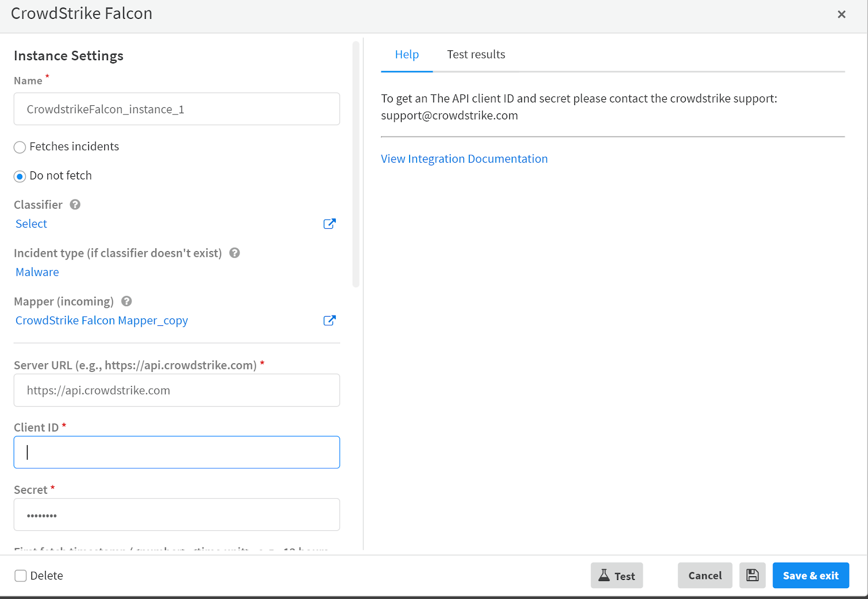868x599 pixels.
Task: Select the Do not fetch option
Action: click(x=20, y=176)
